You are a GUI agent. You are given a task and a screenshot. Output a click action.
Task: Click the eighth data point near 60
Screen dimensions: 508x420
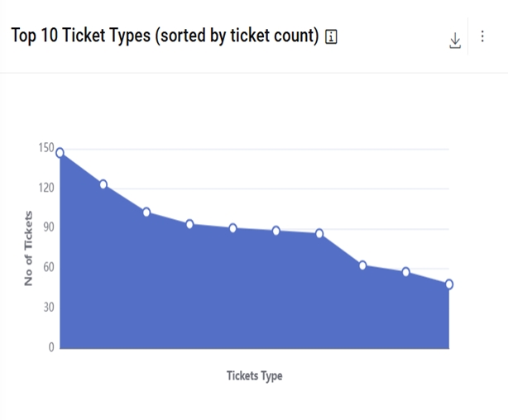point(362,265)
